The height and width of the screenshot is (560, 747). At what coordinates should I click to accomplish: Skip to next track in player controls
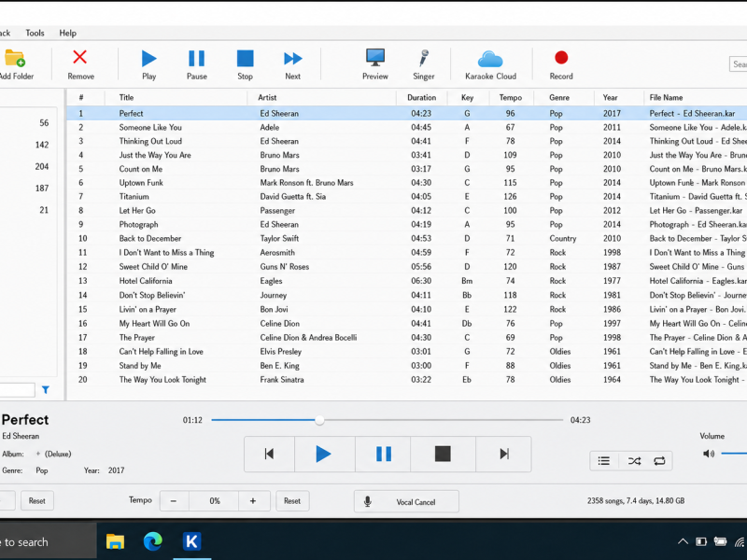[504, 454]
